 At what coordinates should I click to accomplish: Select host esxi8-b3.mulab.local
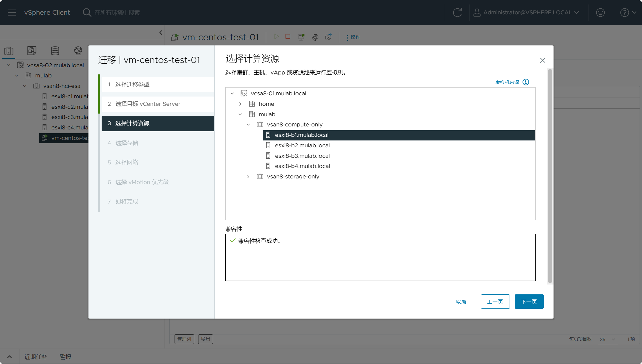click(x=302, y=156)
